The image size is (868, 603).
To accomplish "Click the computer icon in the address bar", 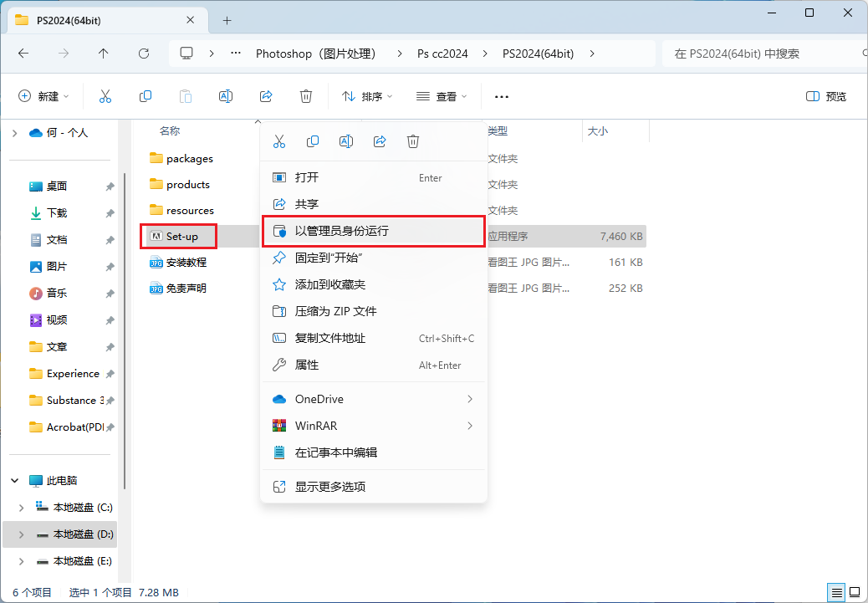I will pyautogui.click(x=186, y=54).
